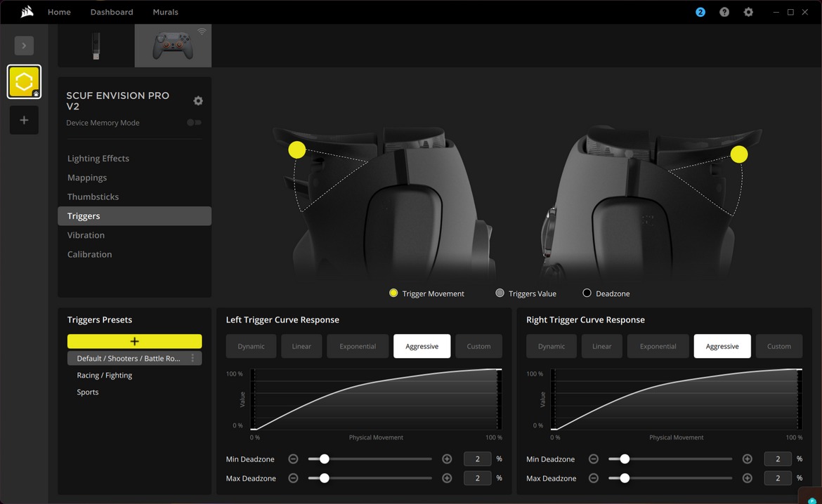
Task: Add new triggers preset with yellow plus
Action: [135, 342]
